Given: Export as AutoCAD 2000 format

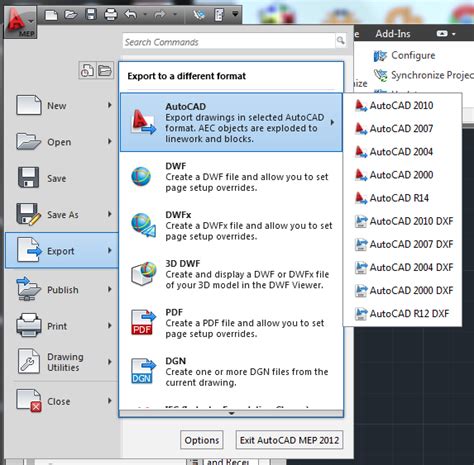Looking at the screenshot, I should point(402,175).
